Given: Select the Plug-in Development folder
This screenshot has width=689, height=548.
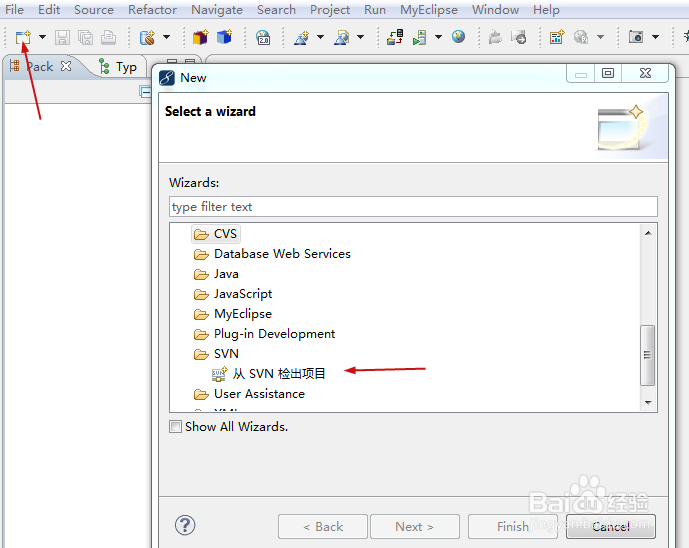Looking at the screenshot, I should [x=264, y=334].
